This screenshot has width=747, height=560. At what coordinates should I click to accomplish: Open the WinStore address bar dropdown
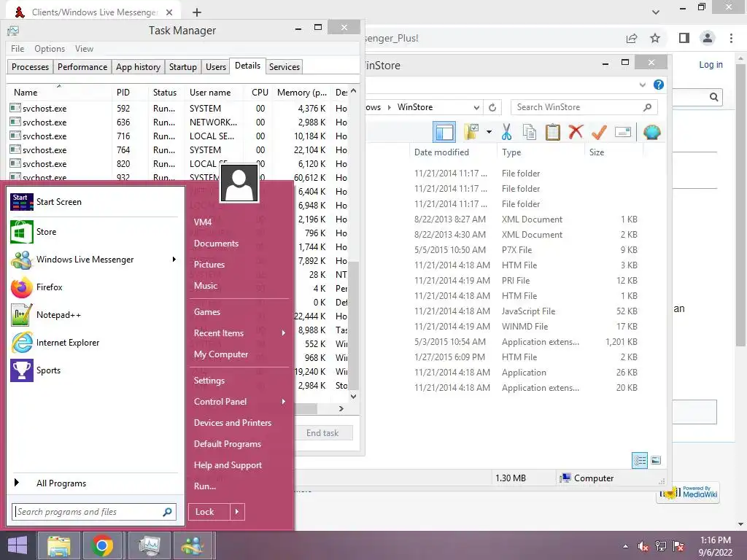[x=476, y=108]
